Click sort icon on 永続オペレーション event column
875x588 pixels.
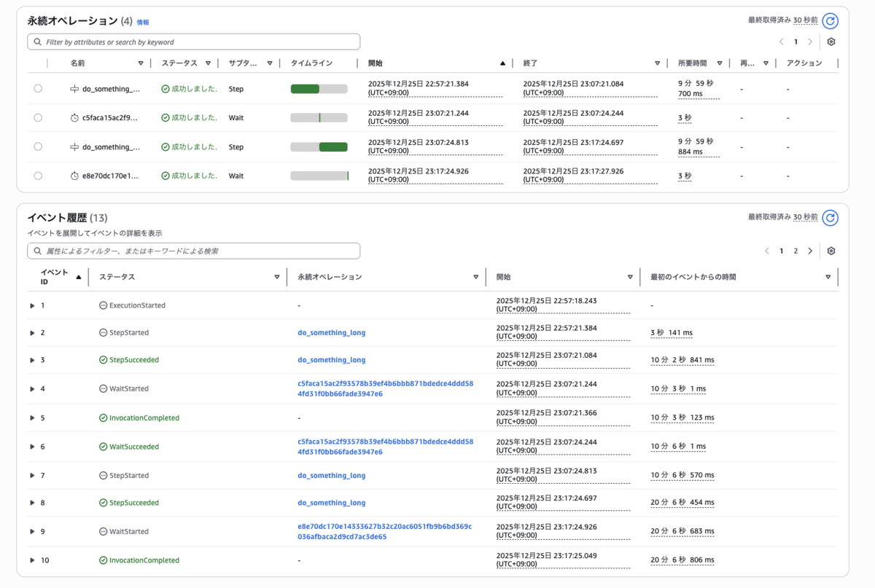tap(475, 277)
